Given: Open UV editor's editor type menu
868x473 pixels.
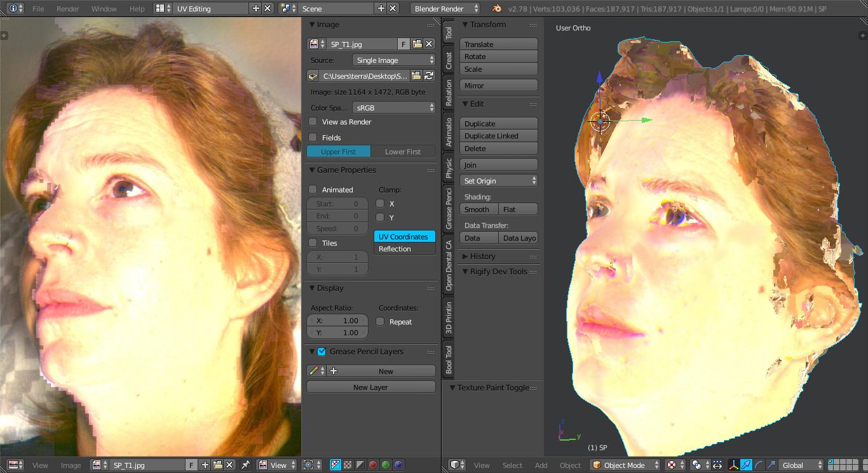Looking at the screenshot, I should coord(16,465).
